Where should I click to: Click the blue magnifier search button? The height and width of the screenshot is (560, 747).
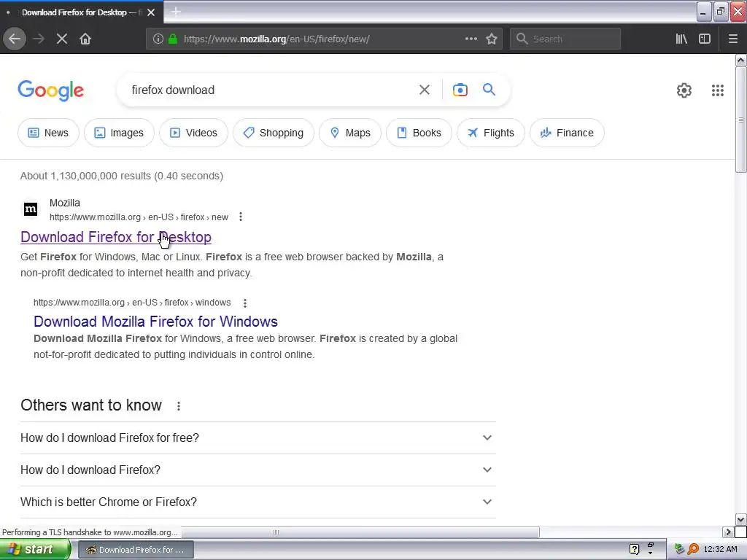point(489,90)
